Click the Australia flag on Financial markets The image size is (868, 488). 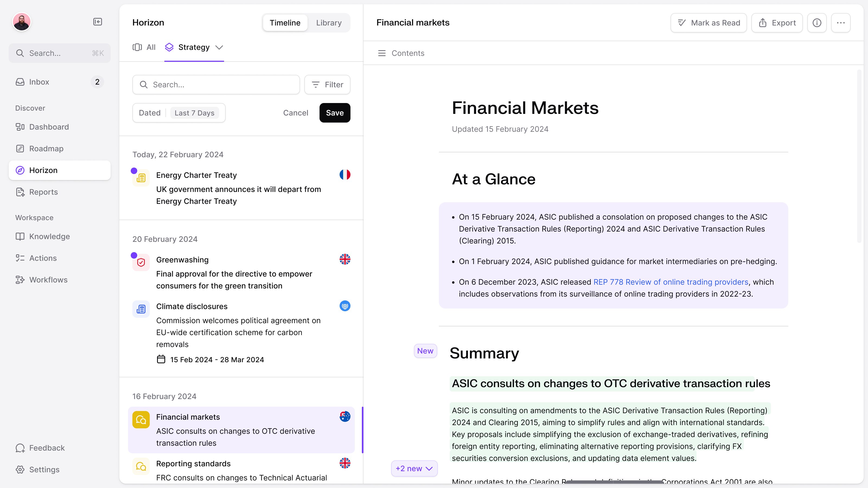345,417
